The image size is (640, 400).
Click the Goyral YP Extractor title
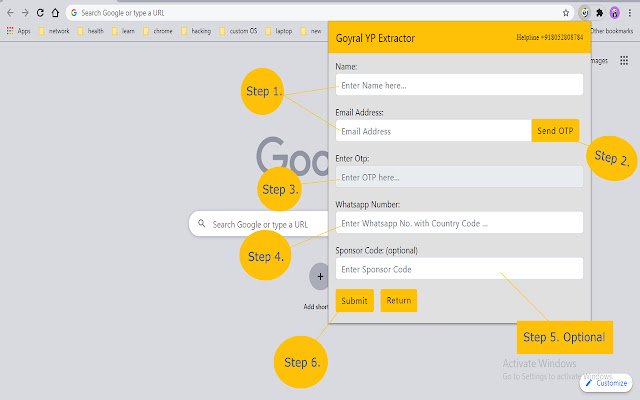(x=375, y=38)
